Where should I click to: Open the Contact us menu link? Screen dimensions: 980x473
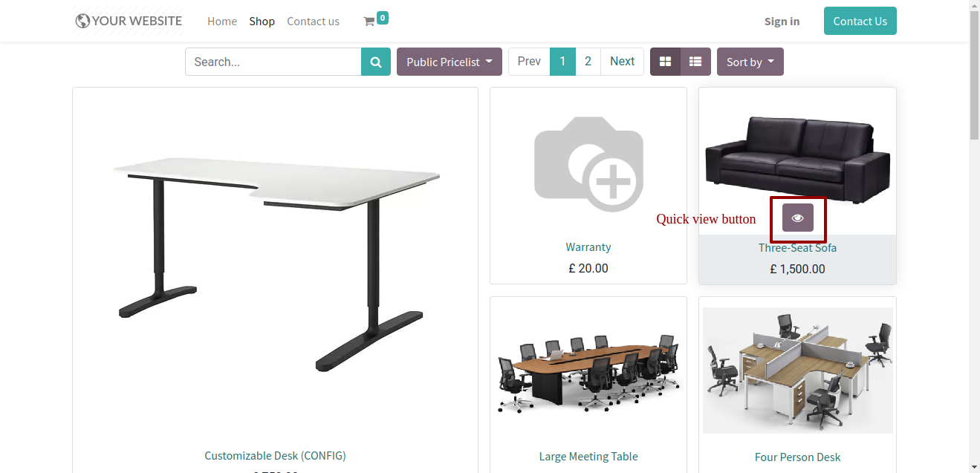point(313,22)
